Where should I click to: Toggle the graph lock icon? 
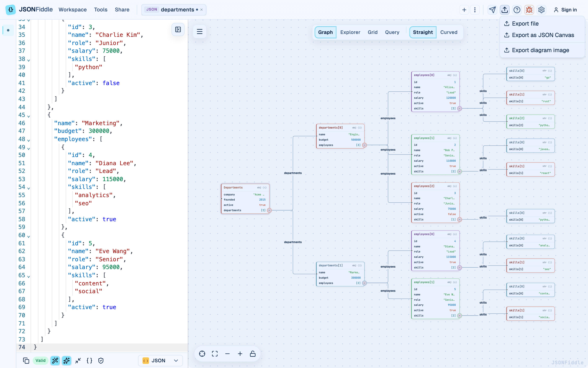click(253, 354)
